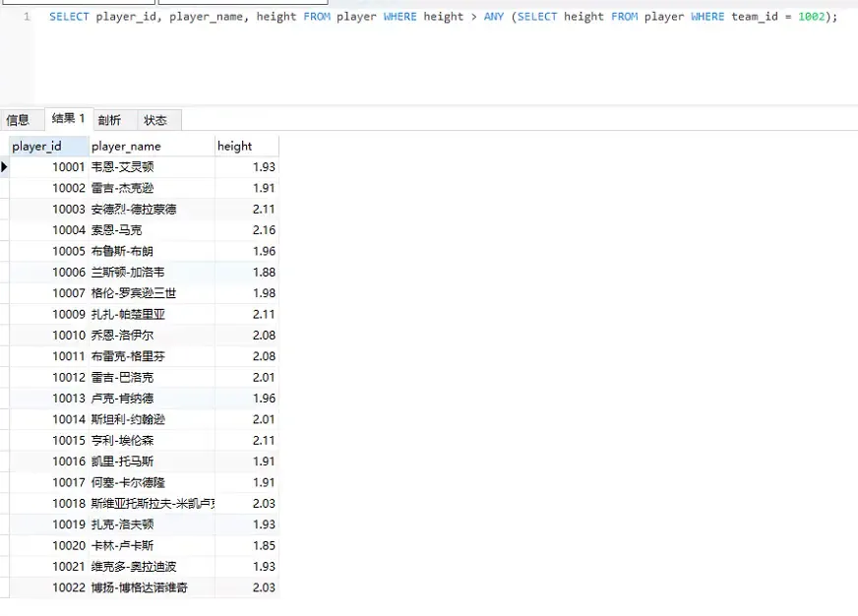This screenshot has width=858, height=616.
Task: Switch to the 状态 tab
Action: pos(155,120)
